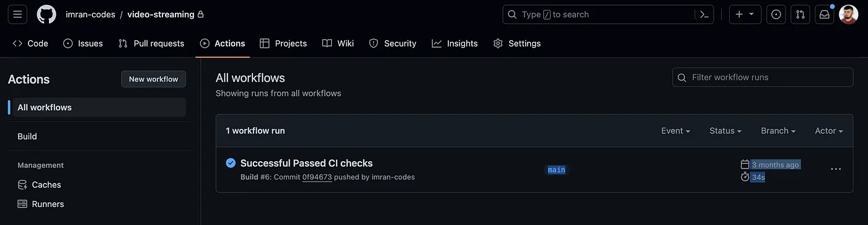Viewport: 868px width, 225px height.
Task: Click the GitHub logo icon
Action: (46, 14)
